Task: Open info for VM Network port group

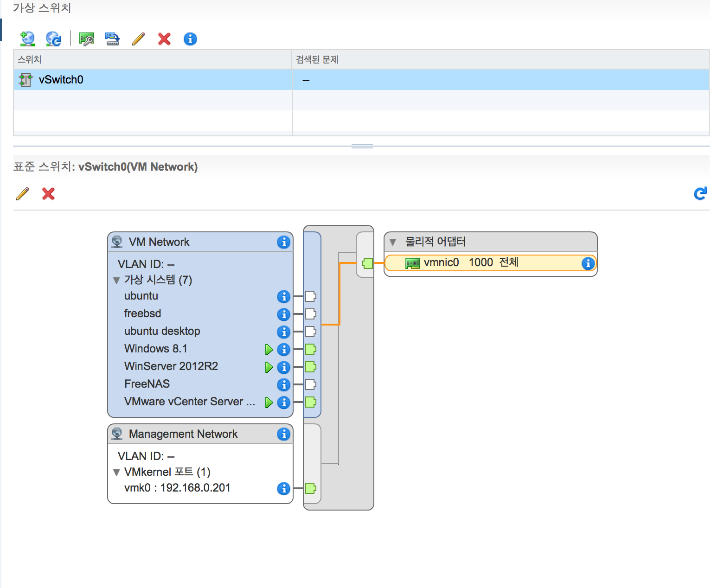Action: [284, 242]
